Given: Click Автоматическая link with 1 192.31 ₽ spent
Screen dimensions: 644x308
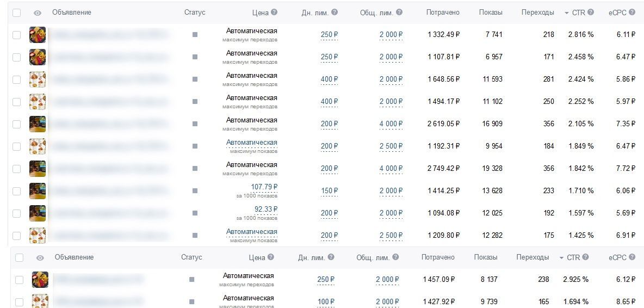Looking at the screenshot, I should coord(251,143).
